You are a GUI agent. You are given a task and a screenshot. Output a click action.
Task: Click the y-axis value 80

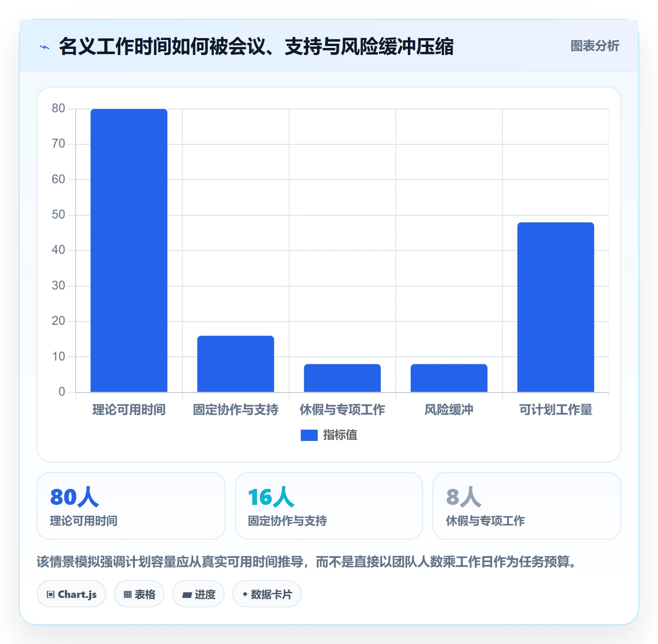point(58,109)
